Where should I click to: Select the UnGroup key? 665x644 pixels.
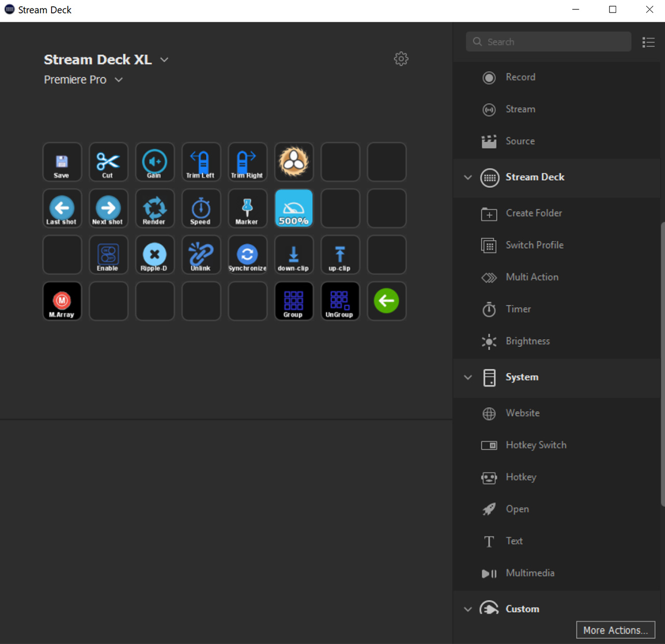[340, 300]
